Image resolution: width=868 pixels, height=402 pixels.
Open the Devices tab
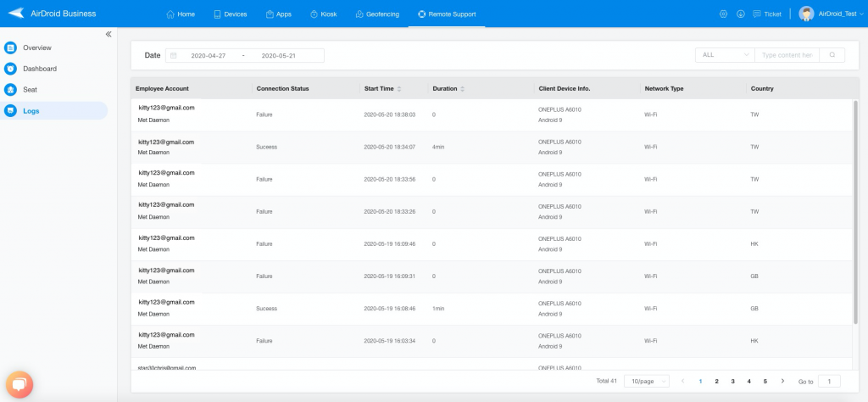coord(231,14)
